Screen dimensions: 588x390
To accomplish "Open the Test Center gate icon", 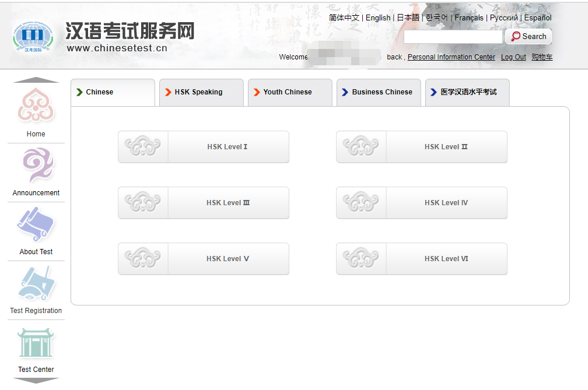I will pyautogui.click(x=36, y=343).
